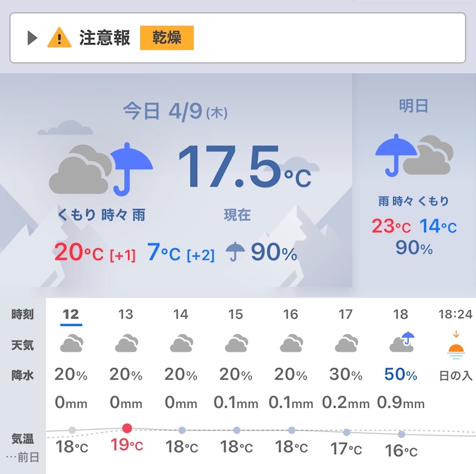
Task: Click the orange warning triangle icon
Action: click(59, 37)
